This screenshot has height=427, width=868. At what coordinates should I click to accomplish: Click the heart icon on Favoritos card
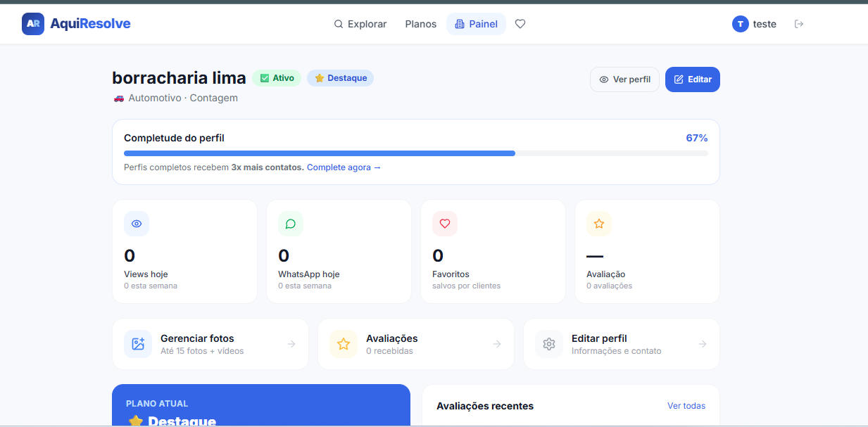point(445,224)
